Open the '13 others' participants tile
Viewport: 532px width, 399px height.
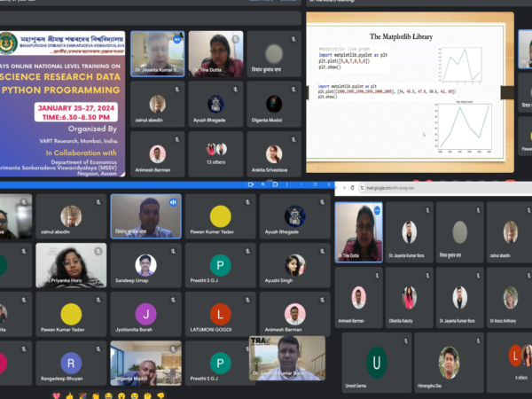pyautogui.click(x=215, y=154)
